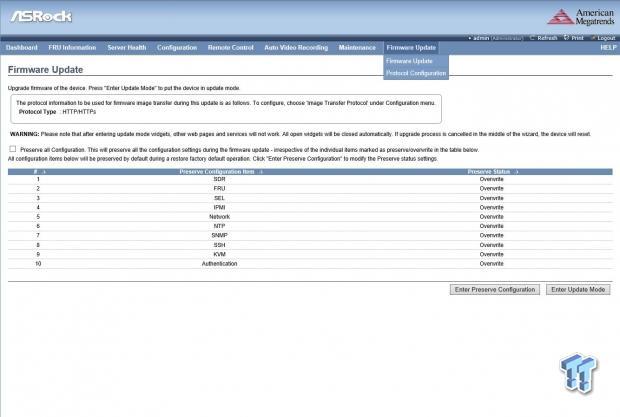Click the Firmware Update top menu tab

(411, 47)
